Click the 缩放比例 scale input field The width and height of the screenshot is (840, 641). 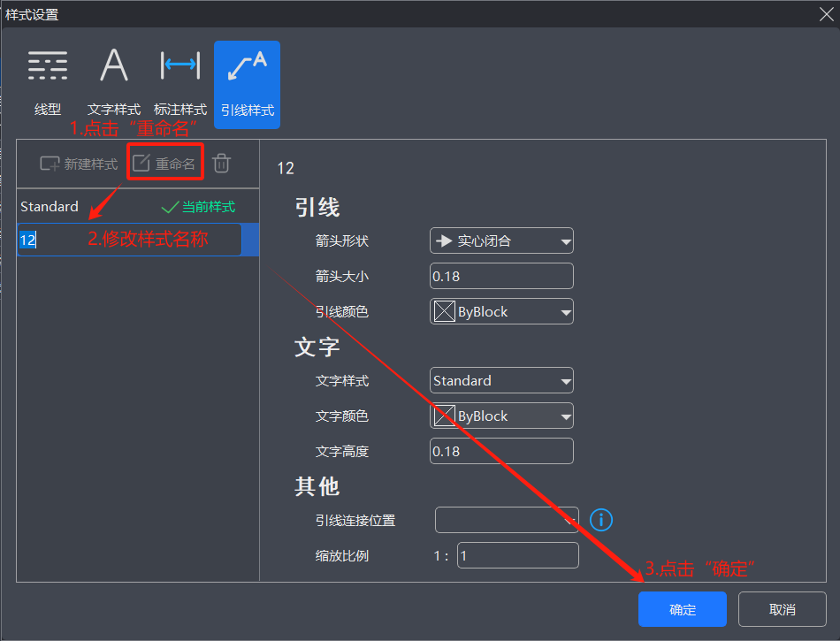(x=517, y=555)
